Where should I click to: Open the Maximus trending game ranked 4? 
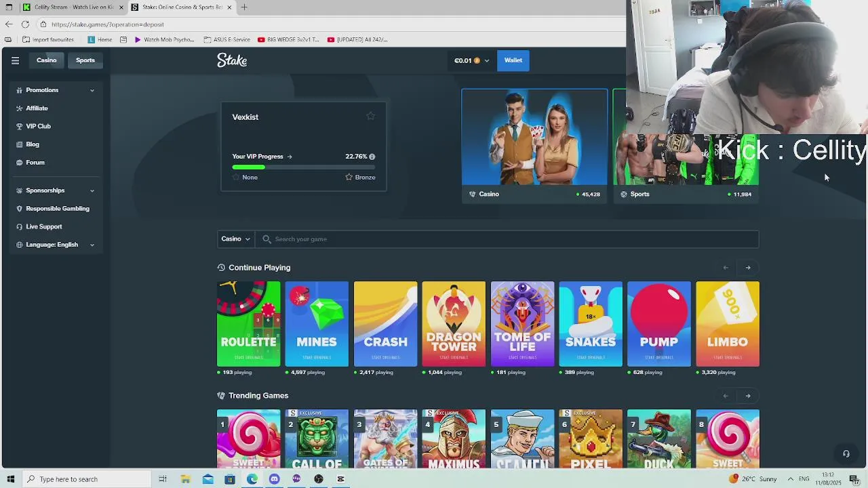[454, 439]
